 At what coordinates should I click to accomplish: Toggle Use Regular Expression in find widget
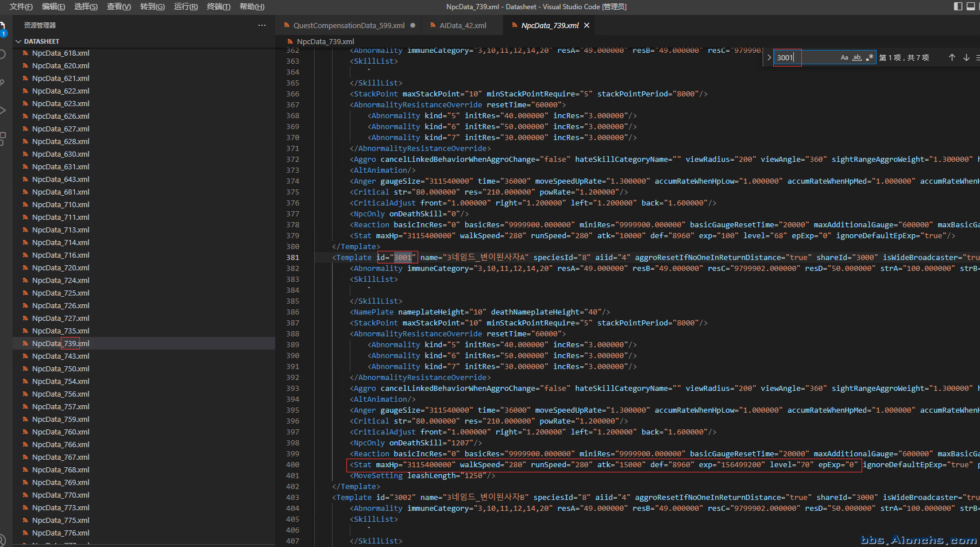[x=870, y=57]
